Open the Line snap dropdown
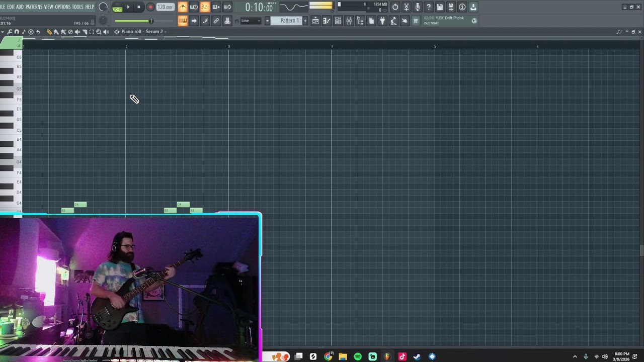 (x=250, y=21)
